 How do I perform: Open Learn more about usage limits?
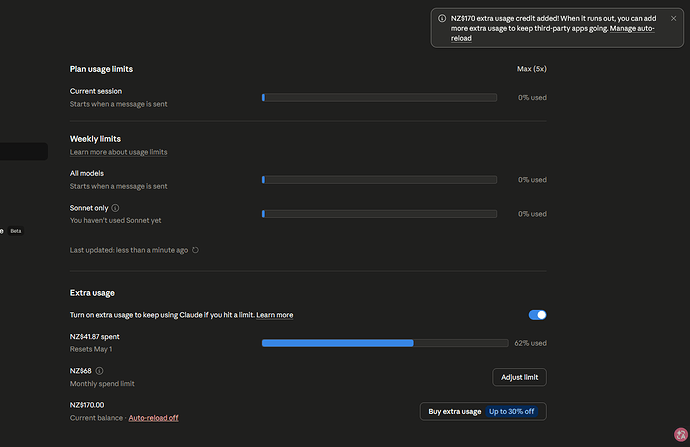pyautogui.click(x=118, y=152)
